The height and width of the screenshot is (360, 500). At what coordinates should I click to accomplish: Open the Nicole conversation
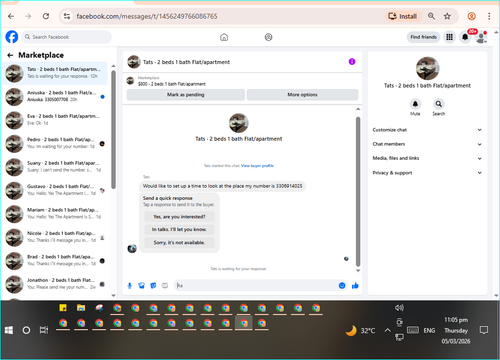coord(55,237)
